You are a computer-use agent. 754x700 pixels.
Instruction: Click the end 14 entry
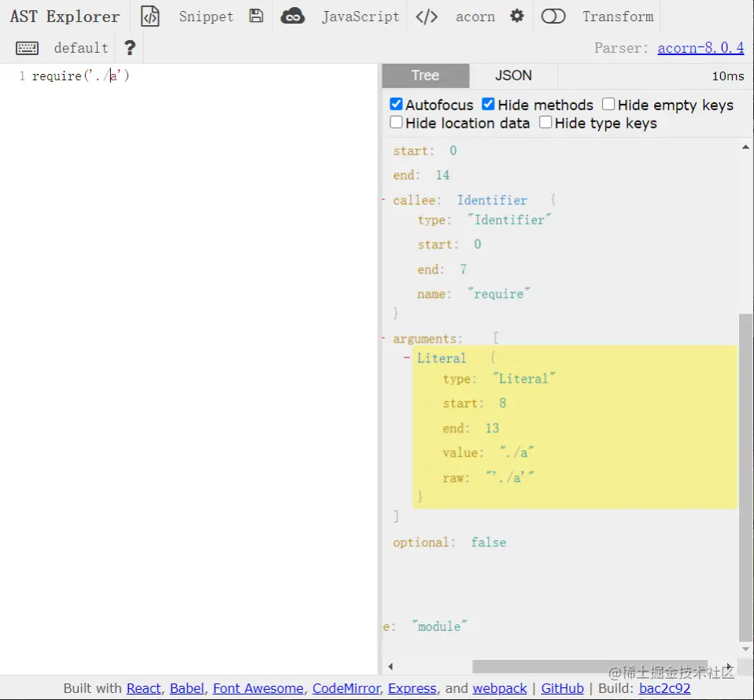[x=421, y=175]
